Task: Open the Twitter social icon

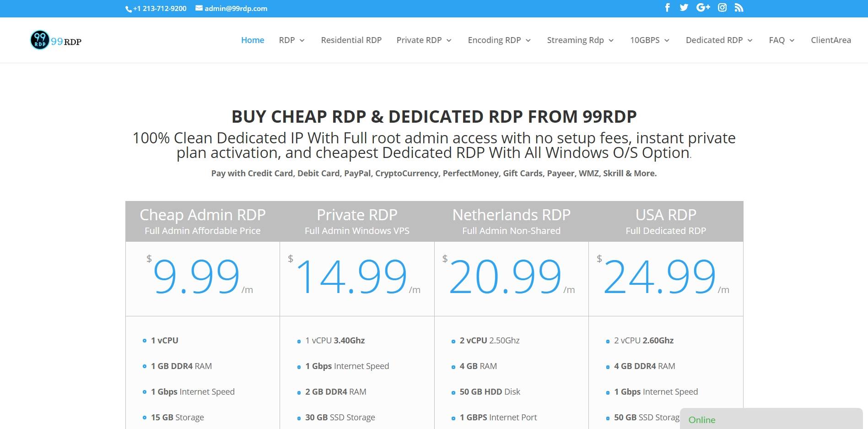Action: coord(684,7)
